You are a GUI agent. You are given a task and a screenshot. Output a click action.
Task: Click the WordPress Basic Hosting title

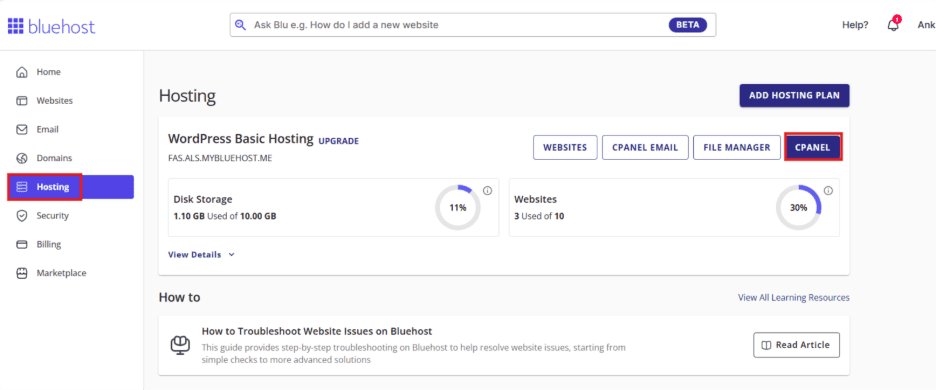[241, 139]
